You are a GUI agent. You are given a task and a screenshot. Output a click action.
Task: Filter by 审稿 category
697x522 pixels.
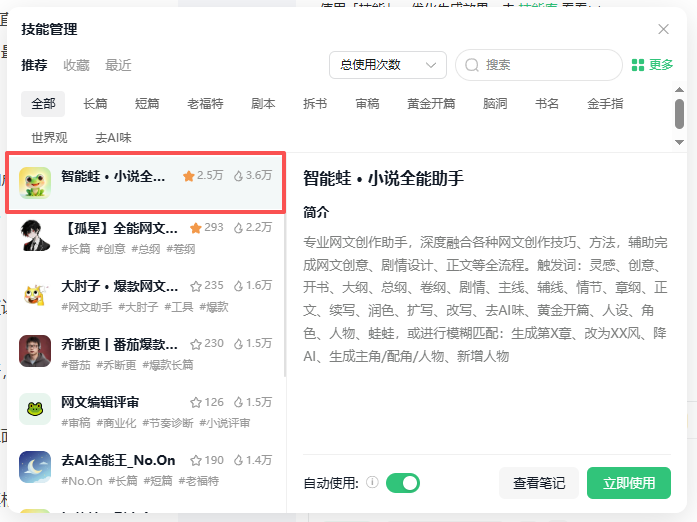[367, 104]
